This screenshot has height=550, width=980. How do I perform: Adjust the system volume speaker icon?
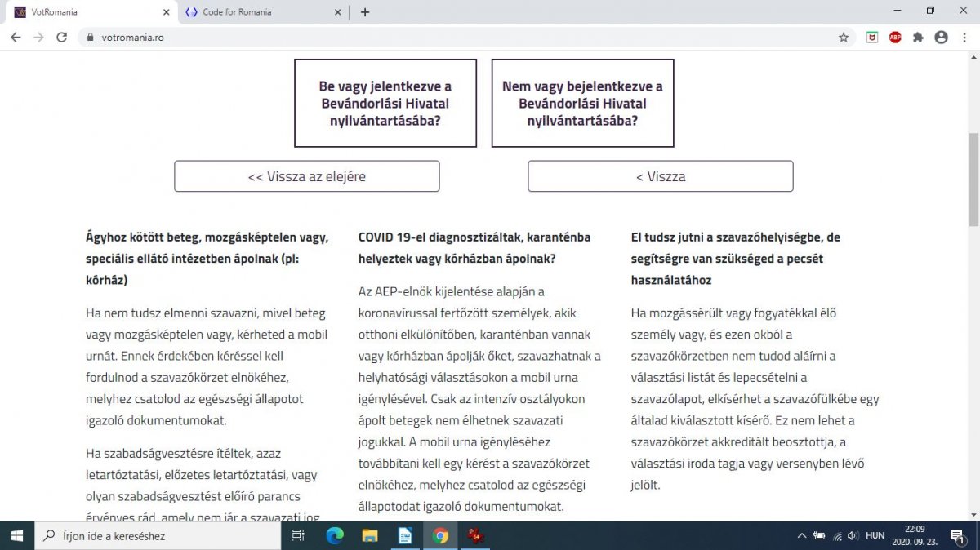point(853,536)
